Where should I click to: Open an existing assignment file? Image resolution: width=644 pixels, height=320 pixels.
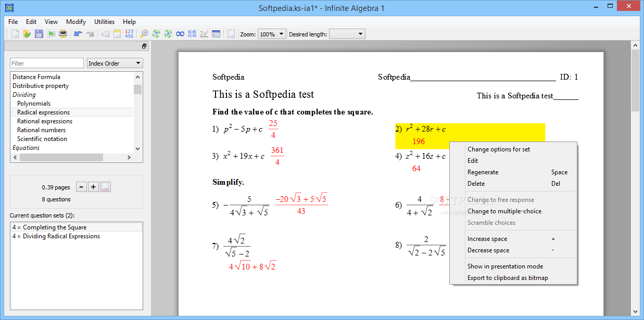click(x=27, y=34)
